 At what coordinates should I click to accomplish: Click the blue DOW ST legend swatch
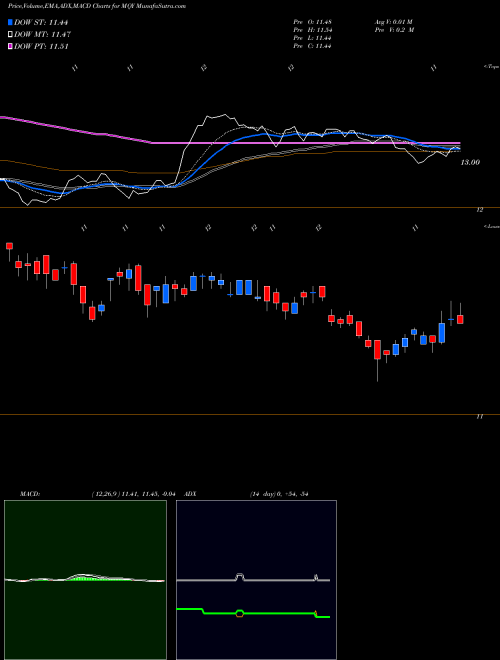tap(10, 22)
